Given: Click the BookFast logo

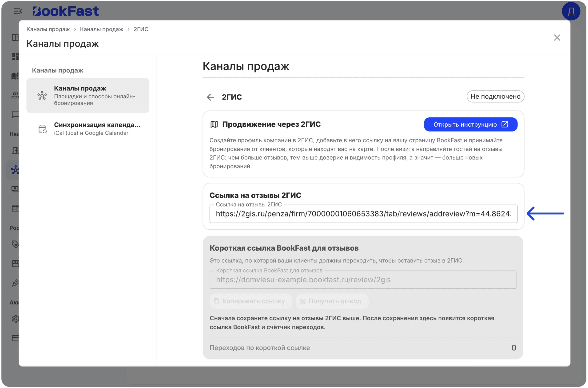Looking at the screenshot, I should tap(66, 11).
